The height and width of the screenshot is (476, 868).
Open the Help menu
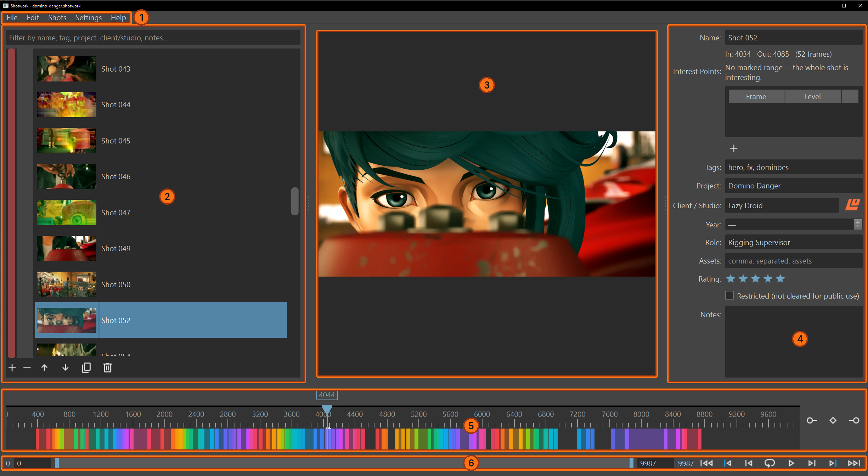pos(118,18)
